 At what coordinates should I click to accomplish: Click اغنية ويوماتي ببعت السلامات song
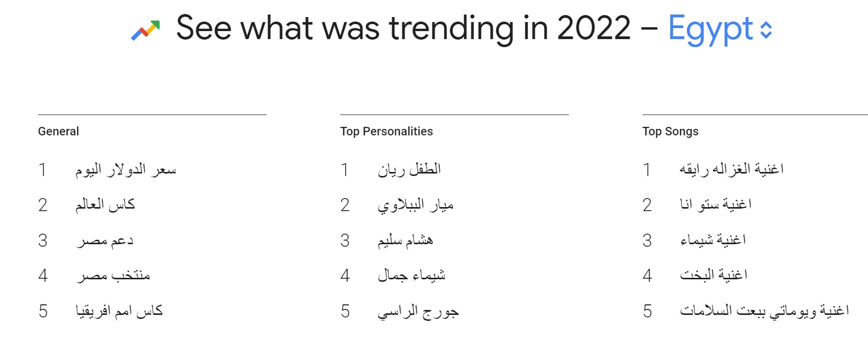(764, 311)
